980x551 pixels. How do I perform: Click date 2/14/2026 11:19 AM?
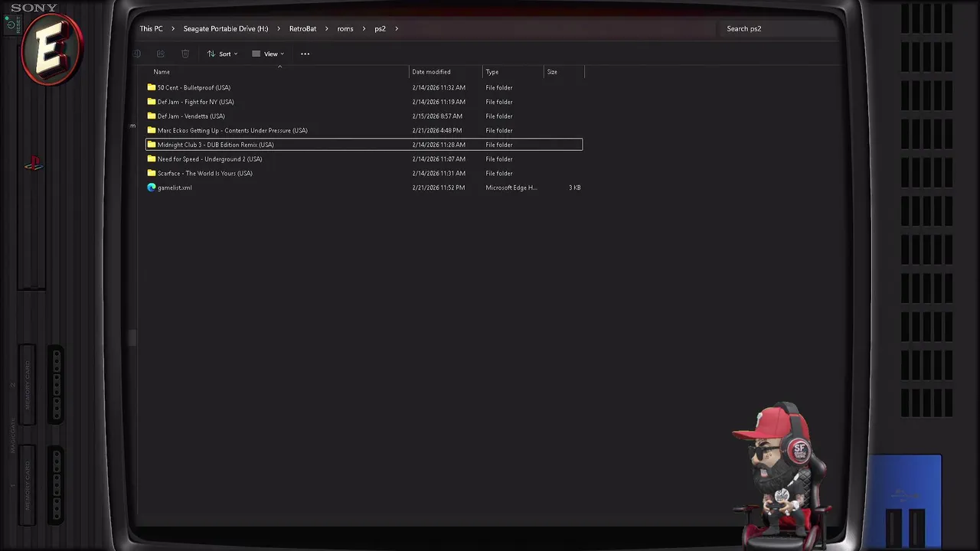coord(439,102)
